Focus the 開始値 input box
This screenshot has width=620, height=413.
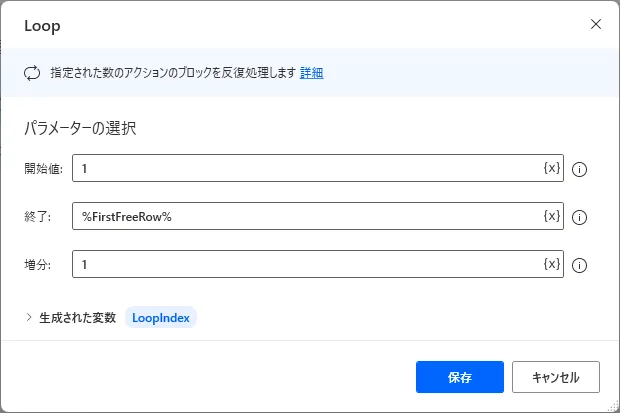pyautogui.click(x=300, y=168)
